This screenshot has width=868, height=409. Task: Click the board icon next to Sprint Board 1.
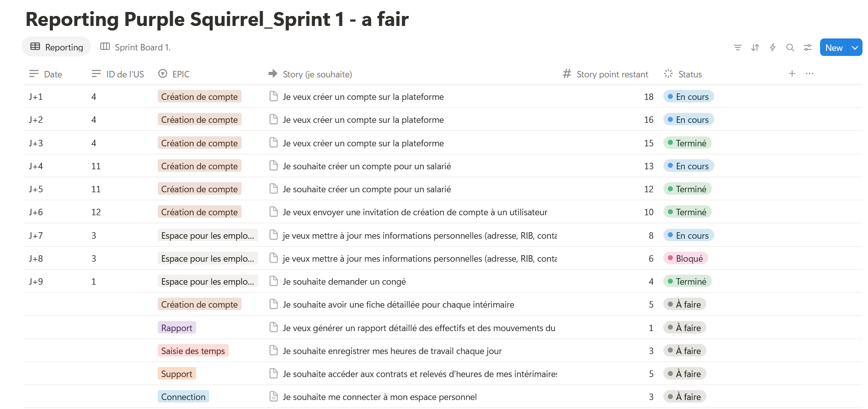[x=105, y=46]
